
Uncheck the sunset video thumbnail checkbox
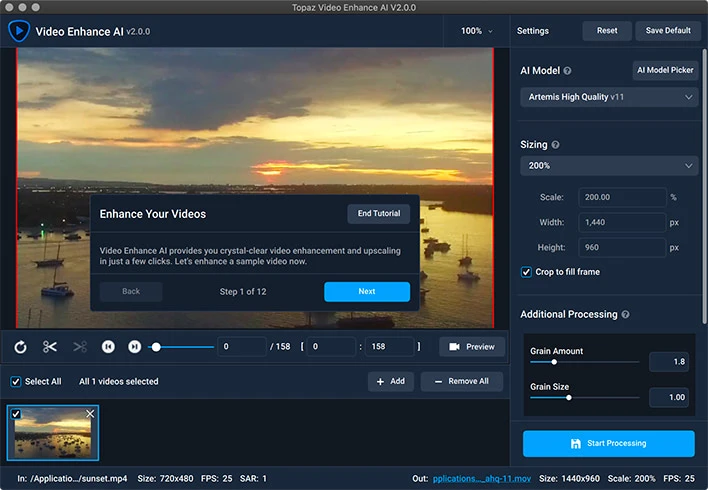click(x=15, y=414)
